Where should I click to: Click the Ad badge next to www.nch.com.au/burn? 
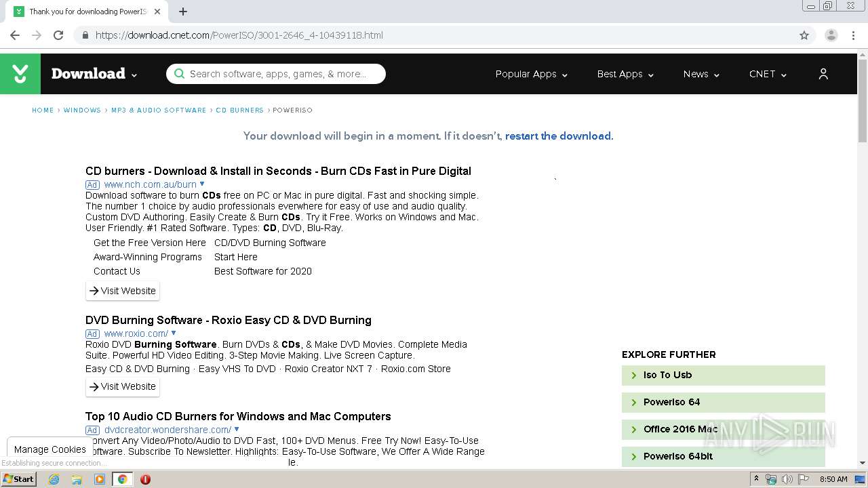[x=92, y=184]
